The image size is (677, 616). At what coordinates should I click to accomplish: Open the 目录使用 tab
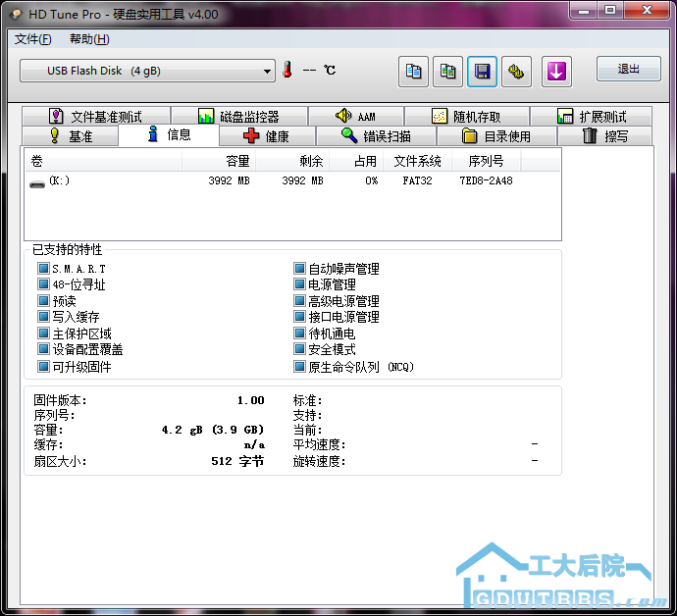[x=496, y=136]
